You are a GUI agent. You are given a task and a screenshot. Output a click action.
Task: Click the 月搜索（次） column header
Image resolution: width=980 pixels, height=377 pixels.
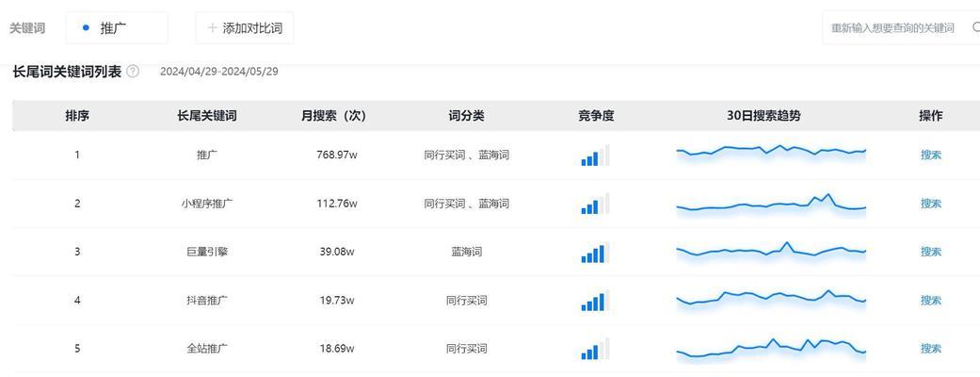tap(334, 116)
